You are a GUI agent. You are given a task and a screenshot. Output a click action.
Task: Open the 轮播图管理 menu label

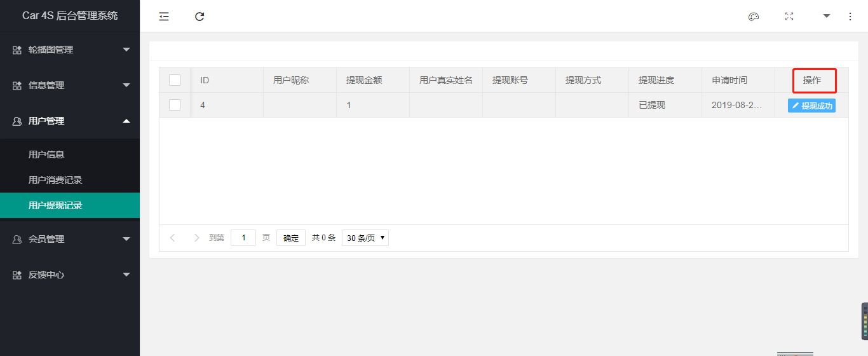(x=51, y=50)
